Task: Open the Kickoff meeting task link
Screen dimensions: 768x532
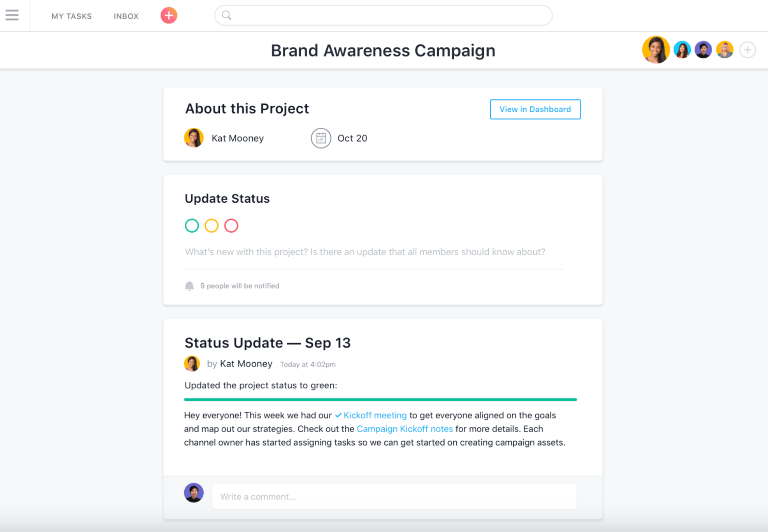Action: (x=375, y=415)
